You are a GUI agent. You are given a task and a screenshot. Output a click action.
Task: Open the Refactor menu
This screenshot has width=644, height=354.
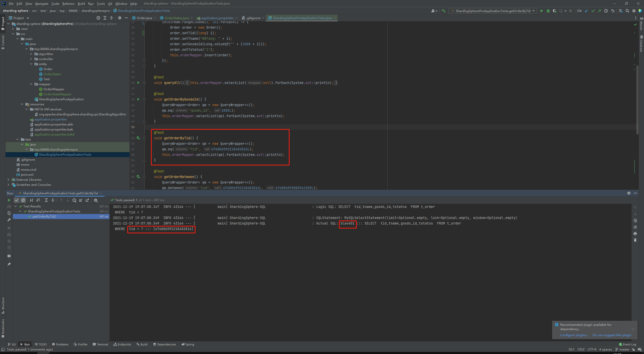click(68, 4)
